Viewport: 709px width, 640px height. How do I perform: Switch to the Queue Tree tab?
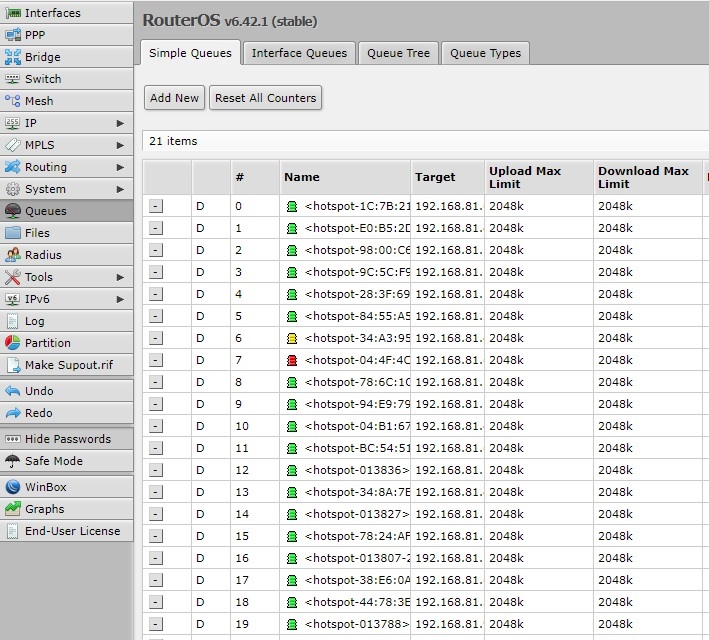click(398, 53)
